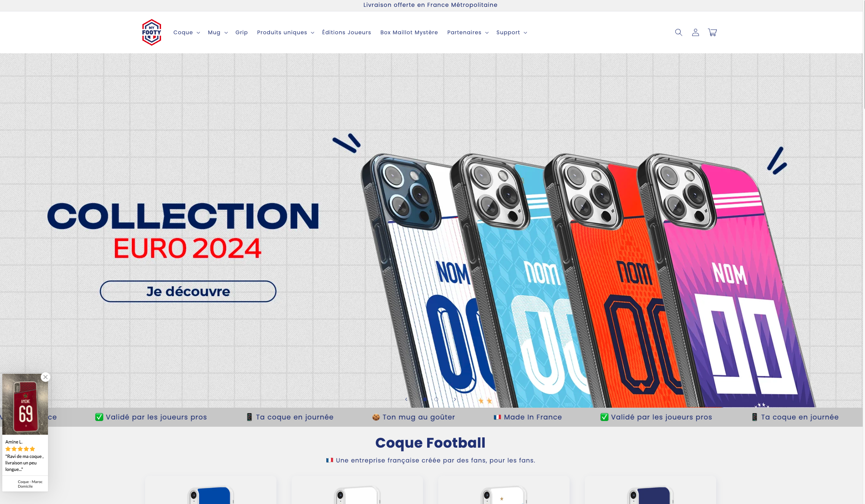Advance to the next slideshow slide

coord(455,399)
